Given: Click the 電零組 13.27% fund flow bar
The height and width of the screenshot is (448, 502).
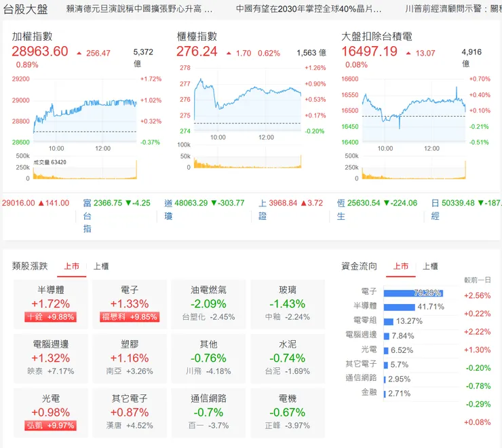Looking at the screenshot, I should [389, 322].
